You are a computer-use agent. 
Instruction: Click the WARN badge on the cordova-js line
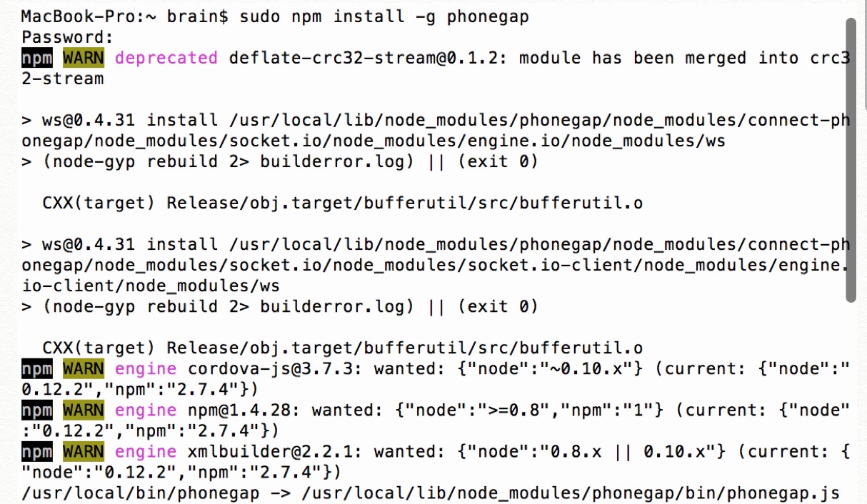tap(84, 369)
